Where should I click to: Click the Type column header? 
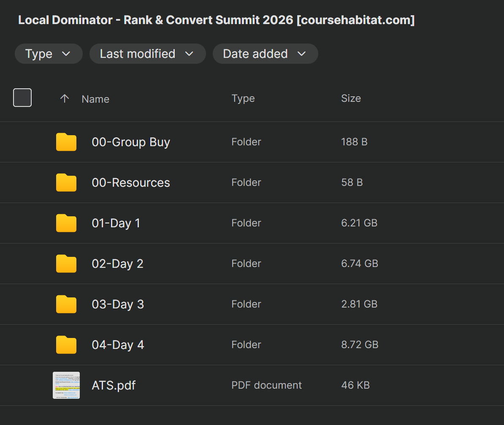coord(243,98)
